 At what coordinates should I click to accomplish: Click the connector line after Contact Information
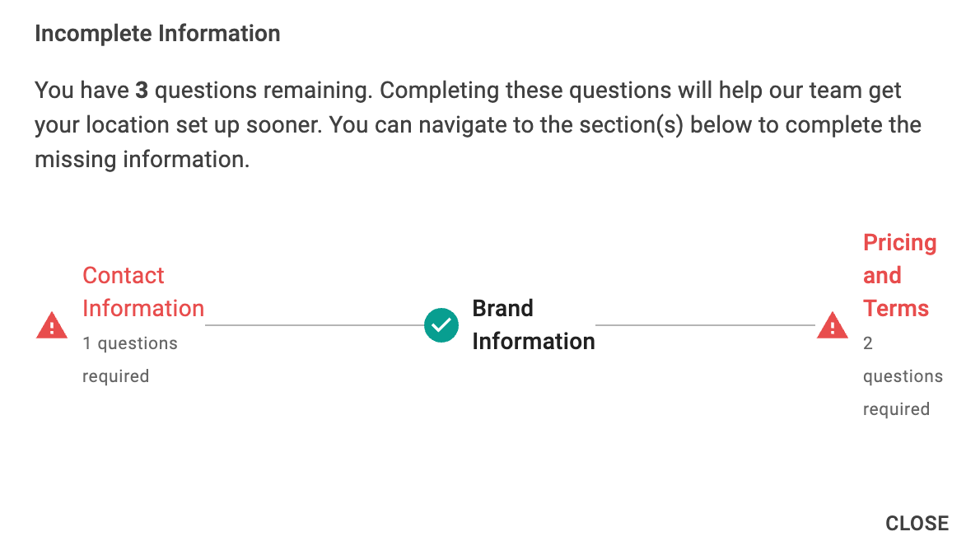coord(315,325)
